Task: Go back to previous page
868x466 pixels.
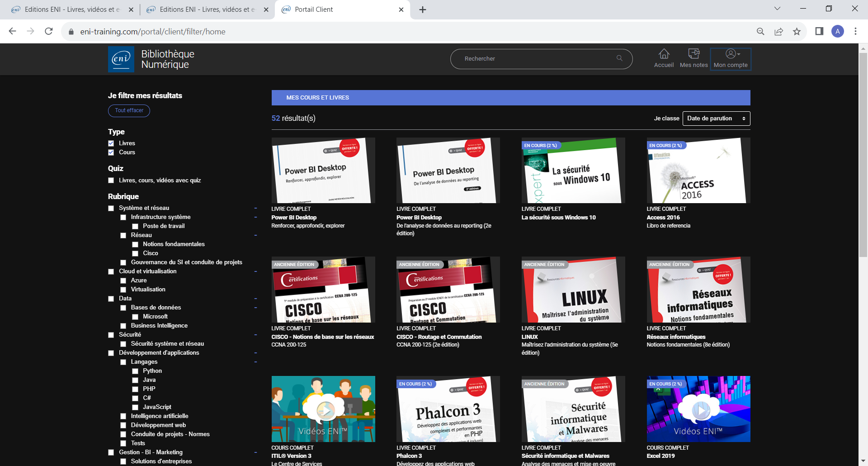Action: 13,31
